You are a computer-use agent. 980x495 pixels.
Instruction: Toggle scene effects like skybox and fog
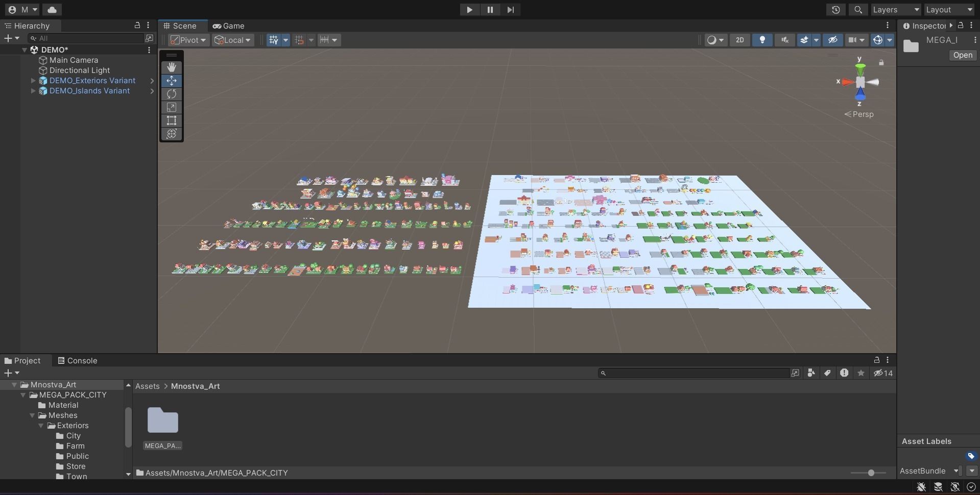click(804, 40)
